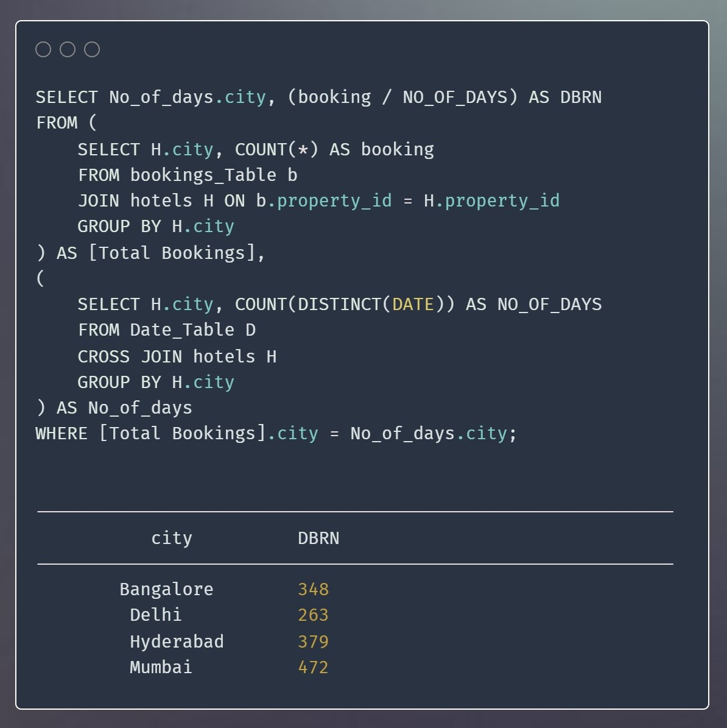The width and height of the screenshot is (727, 728).
Task: Click the value 472 in results
Action: coord(313,667)
